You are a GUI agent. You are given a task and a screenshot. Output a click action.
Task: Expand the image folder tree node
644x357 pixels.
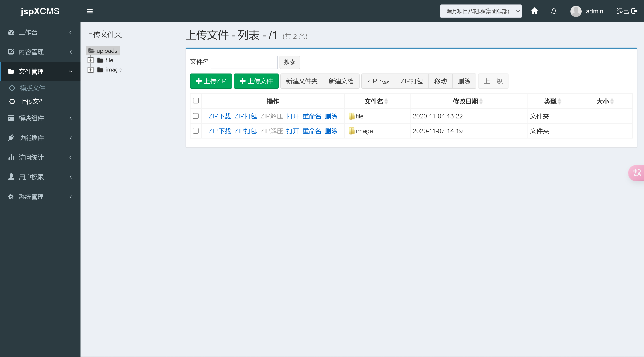91,70
